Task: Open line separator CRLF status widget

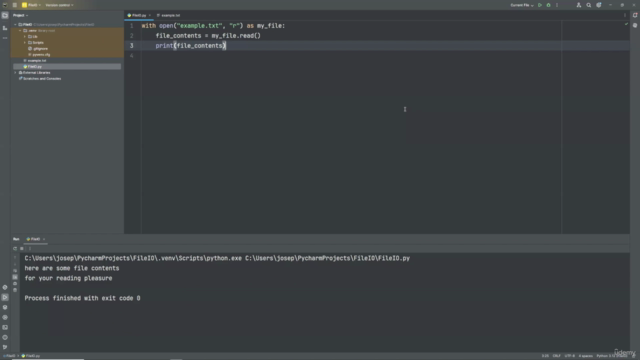Action: [x=556, y=356]
